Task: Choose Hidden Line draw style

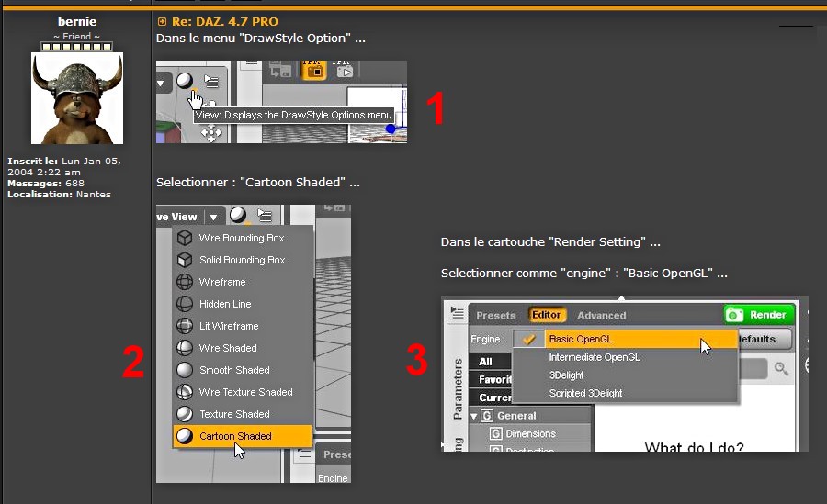Action: coord(244,304)
